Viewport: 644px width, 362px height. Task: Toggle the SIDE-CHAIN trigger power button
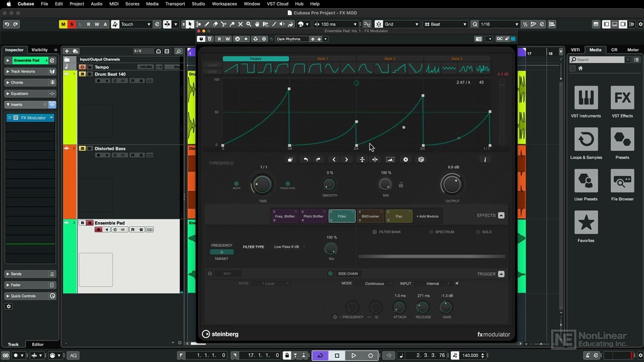[x=331, y=274]
